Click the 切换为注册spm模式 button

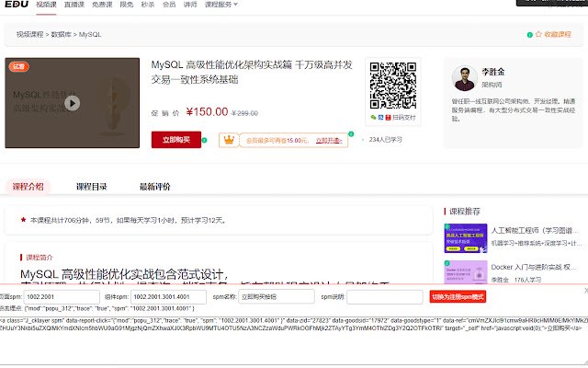tap(458, 297)
